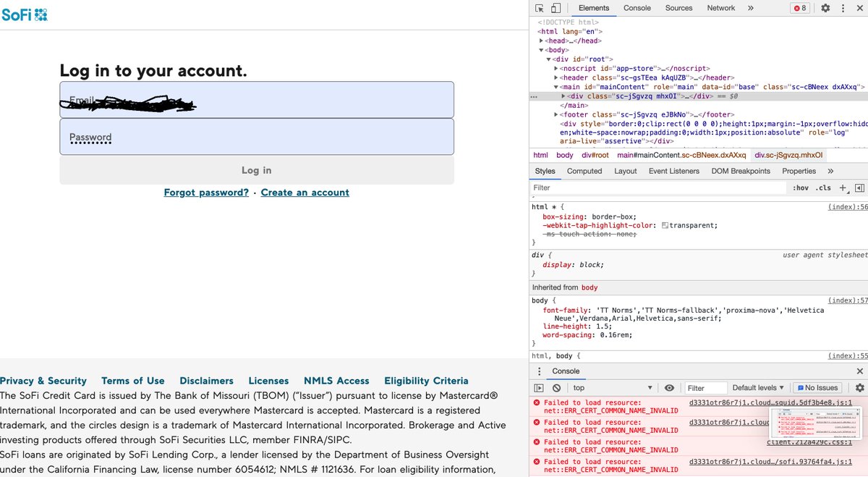Show more Styles pane tabs via chevron
This screenshot has width=868, height=477.
(x=830, y=171)
